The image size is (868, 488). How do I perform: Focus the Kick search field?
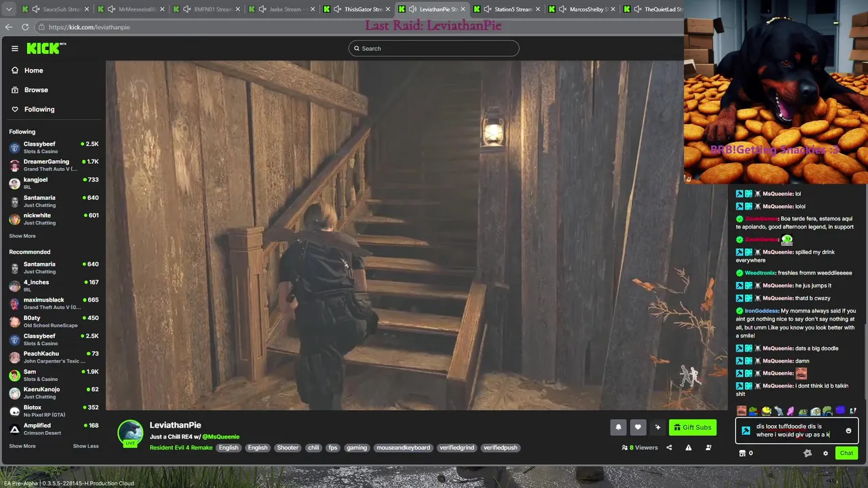click(434, 48)
